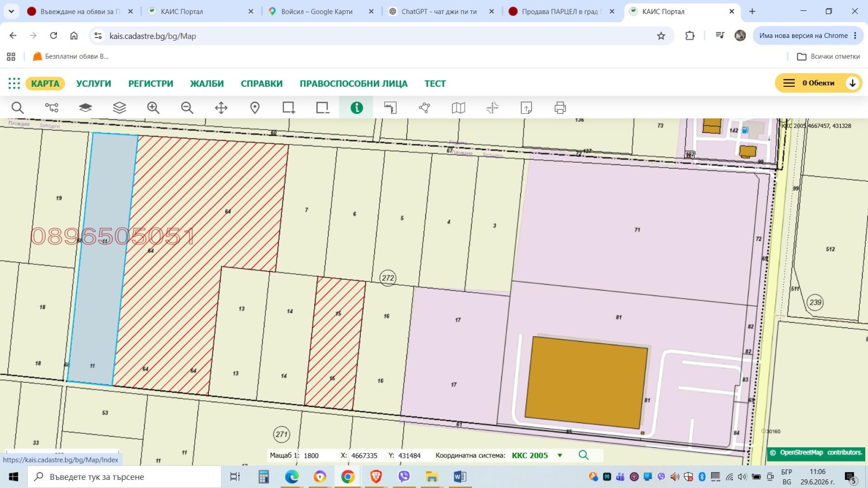Open the ЖАЛБИ menu
Image resolution: width=868 pixels, height=488 pixels.
tap(207, 84)
